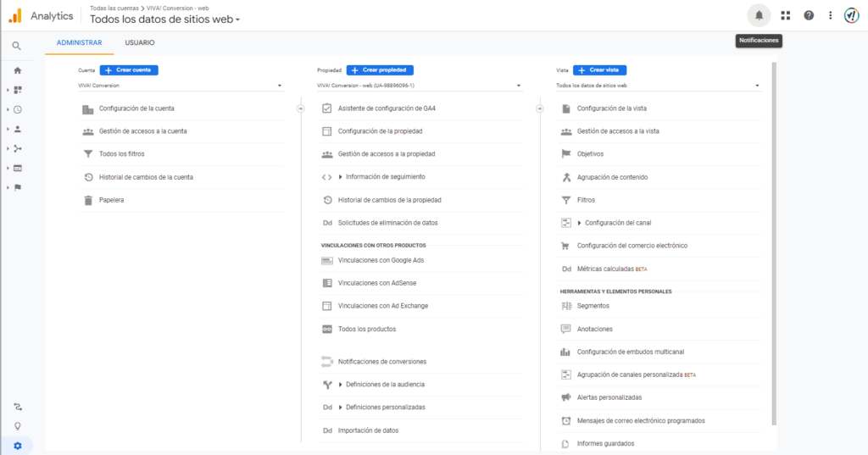The width and height of the screenshot is (868, 455).
Task: Open Todos los productos
Action: (367, 329)
